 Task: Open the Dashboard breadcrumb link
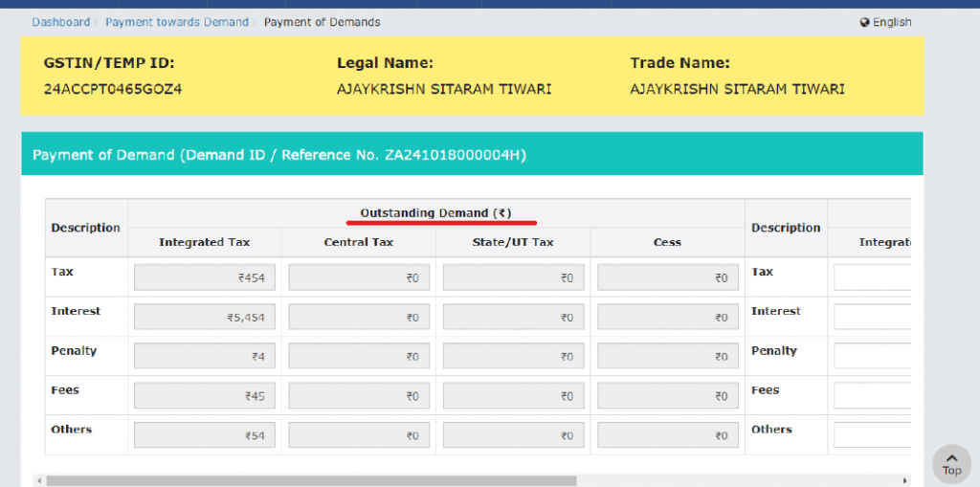(x=61, y=22)
